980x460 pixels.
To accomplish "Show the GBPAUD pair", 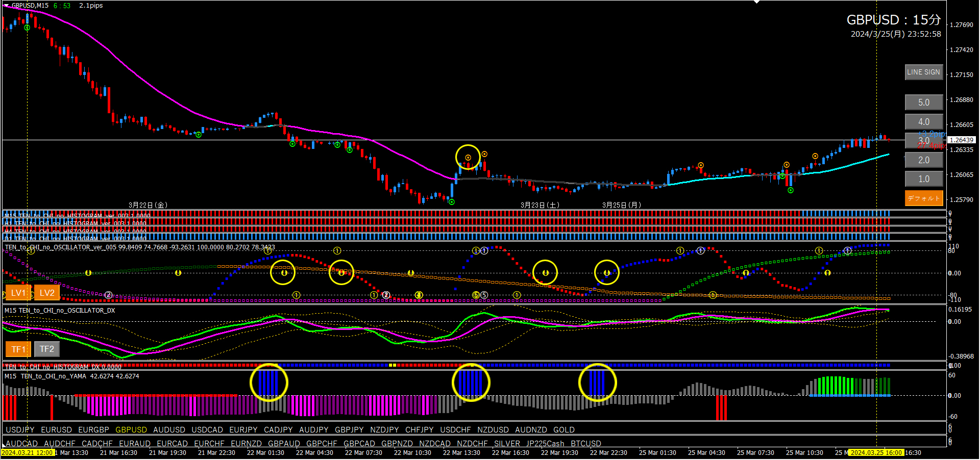I will pyautogui.click(x=284, y=444).
